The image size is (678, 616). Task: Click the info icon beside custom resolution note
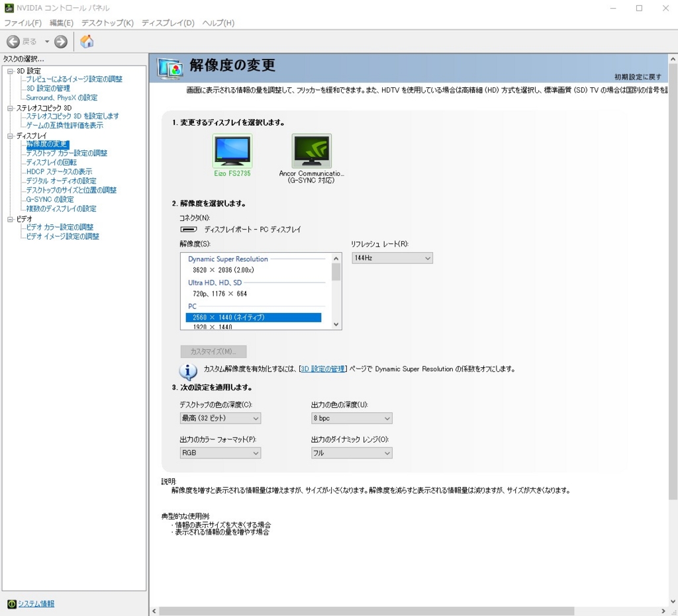tap(188, 371)
